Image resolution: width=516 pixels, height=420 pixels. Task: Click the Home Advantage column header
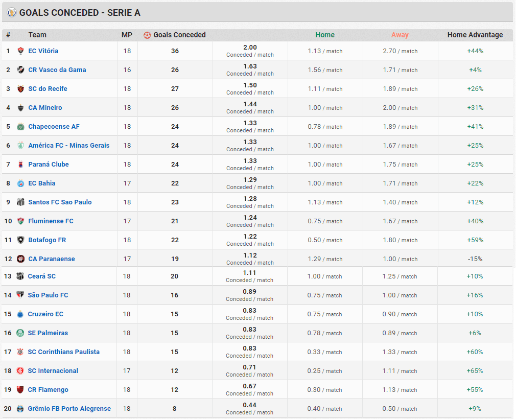(x=475, y=35)
